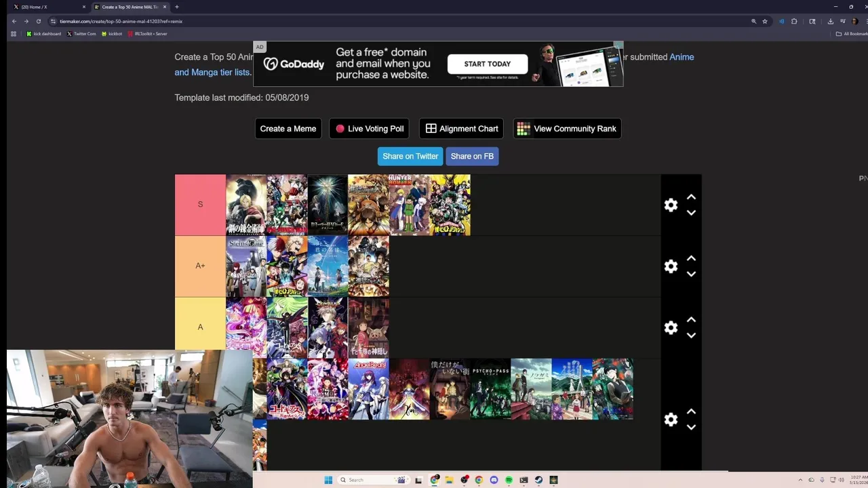
Task: Move the A tier row up
Action: pyautogui.click(x=691, y=320)
